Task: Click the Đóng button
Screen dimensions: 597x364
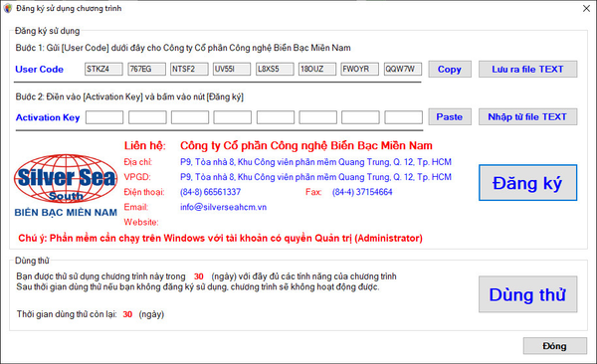Action: 554,346
